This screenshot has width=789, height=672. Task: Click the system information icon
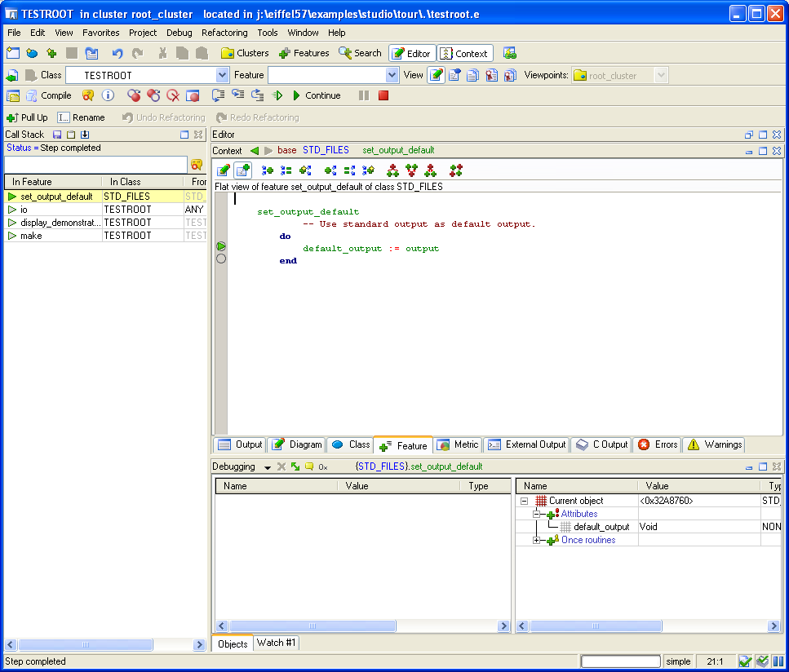pos(108,95)
